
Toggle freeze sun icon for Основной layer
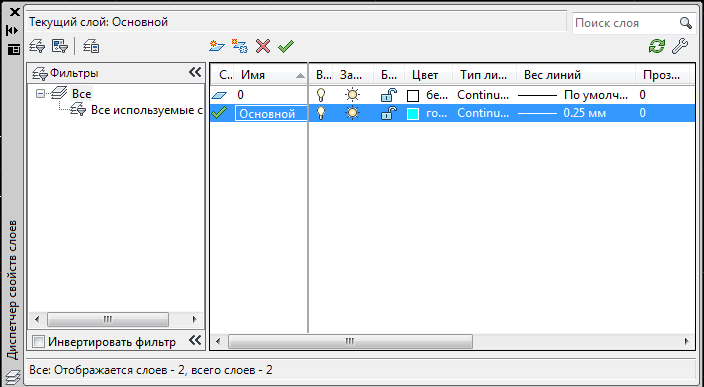[352, 113]
